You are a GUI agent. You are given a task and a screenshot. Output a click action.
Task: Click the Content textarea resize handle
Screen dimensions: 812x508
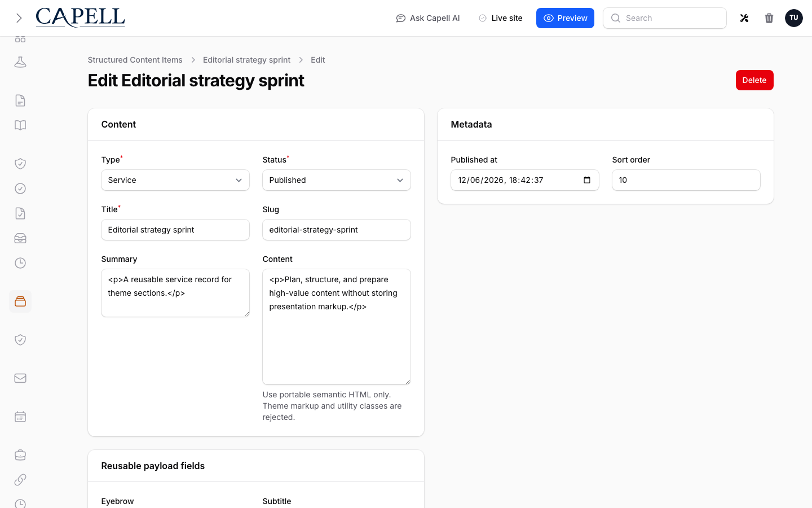407,381
